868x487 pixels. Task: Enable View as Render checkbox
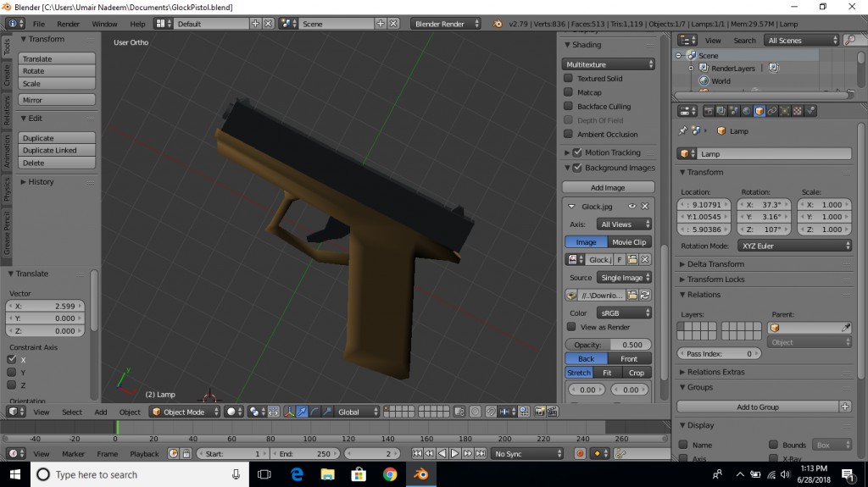tap(571, 327)
